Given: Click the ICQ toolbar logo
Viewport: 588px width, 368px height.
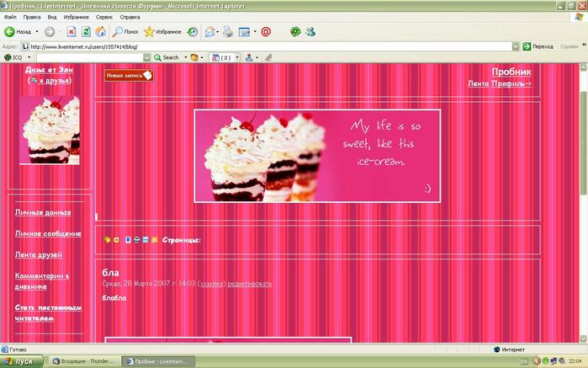Looking at the screenshot, I should click(x=13, y=58).
